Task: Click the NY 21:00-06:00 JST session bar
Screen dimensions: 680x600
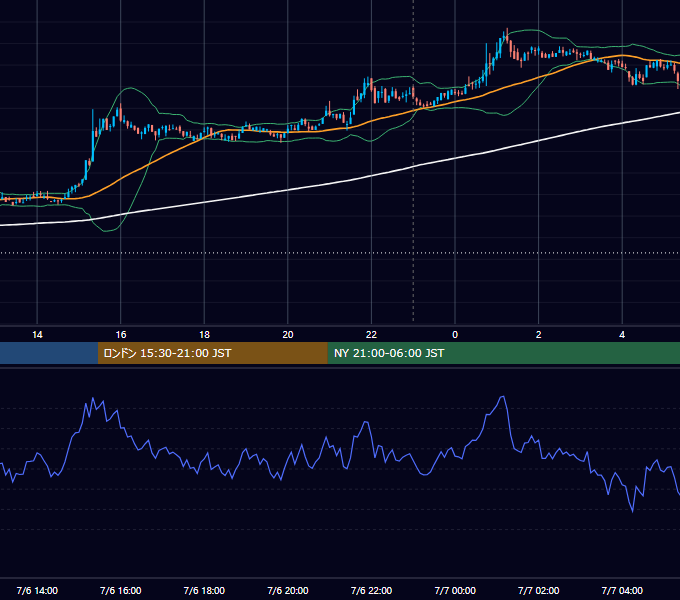Action: (x=503, y=353)
